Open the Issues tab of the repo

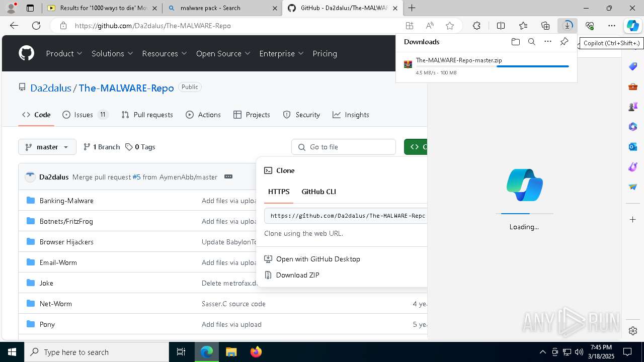[85, 115]
